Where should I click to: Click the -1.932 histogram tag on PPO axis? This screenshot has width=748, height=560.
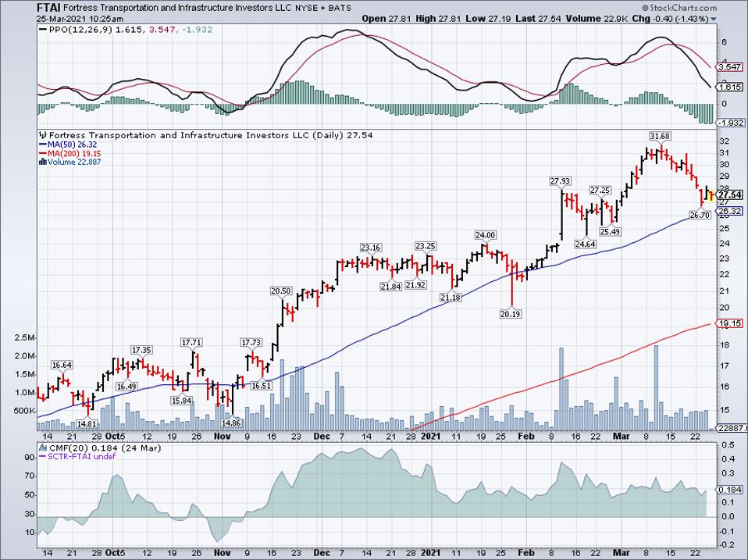click(730, 123)
